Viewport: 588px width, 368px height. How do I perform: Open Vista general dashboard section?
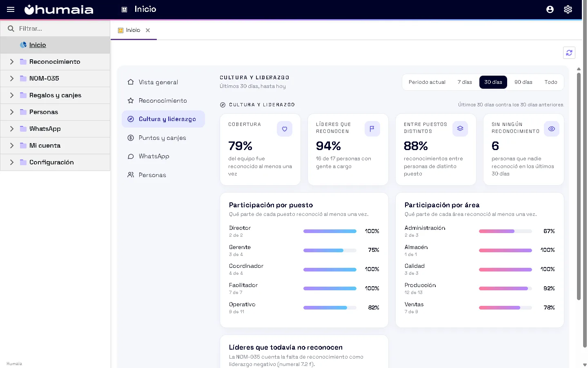pyautogui.click(x=163, y=82)
